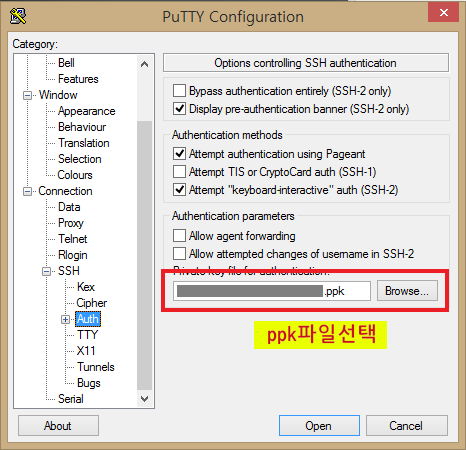Collapse the SSH tree node
Viewport: 466px width, 450px height.
[x=47, y=271]
